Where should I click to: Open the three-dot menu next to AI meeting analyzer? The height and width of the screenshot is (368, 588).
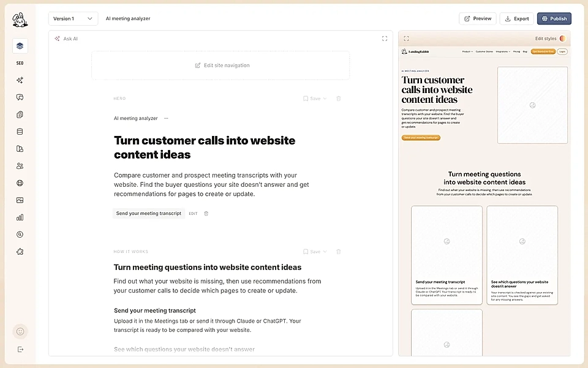[x=166, y=118]
